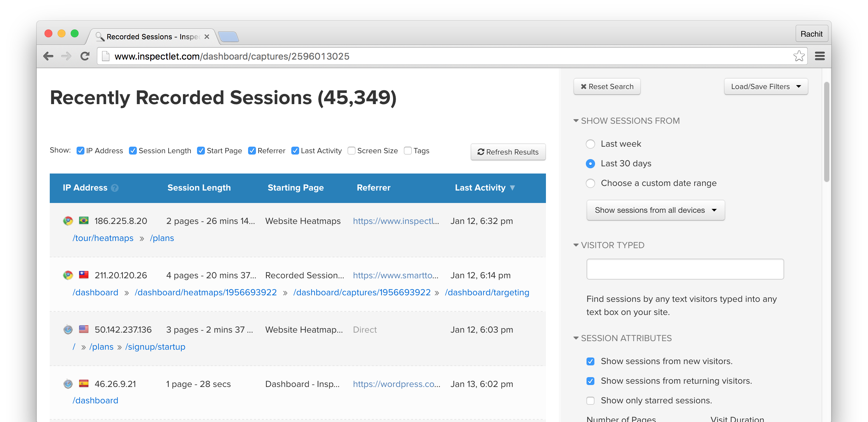
Task: Click Chrome browser icon for 186.225.8.20
Action: click(68, 221)
